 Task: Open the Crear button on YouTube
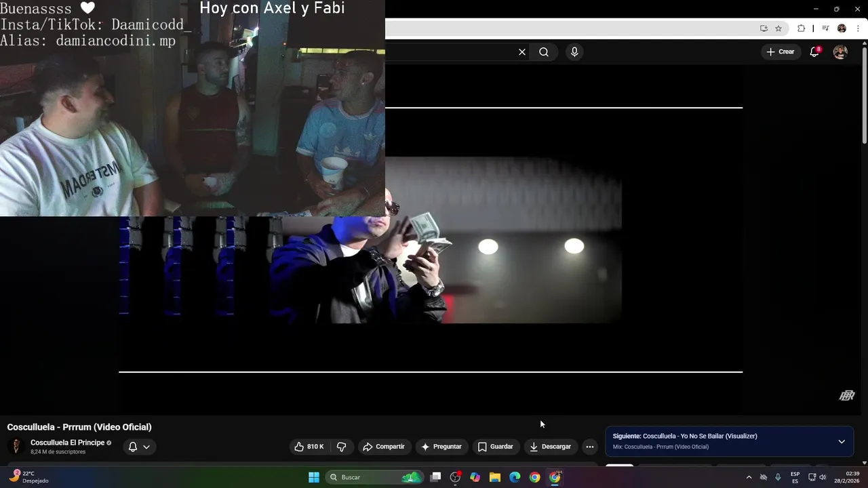(x=781, y=52)
